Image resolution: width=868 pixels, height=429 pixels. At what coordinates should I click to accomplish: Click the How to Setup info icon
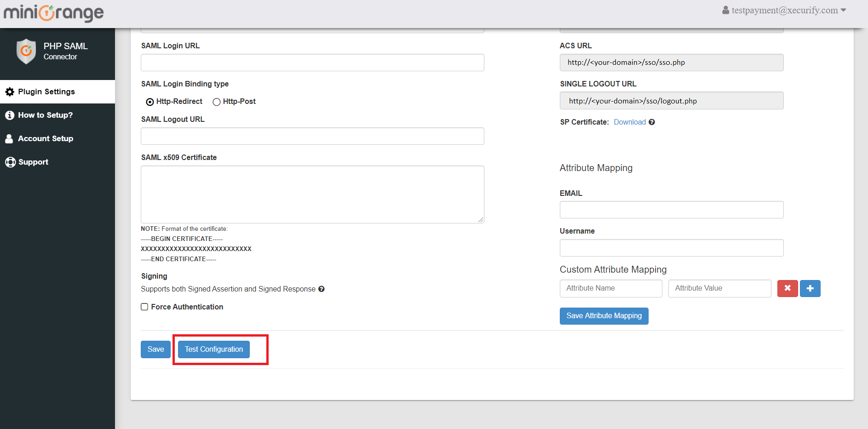pos(10,115)
